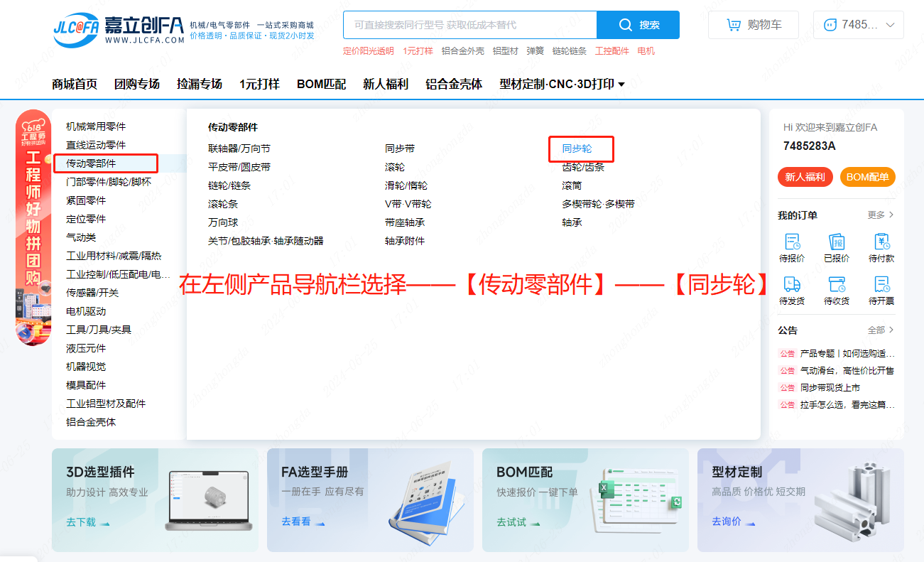Click 铝合金外壳 hot search tag
Screen dimensions: 924x562
pyautogui.click(x=463, y=51)
